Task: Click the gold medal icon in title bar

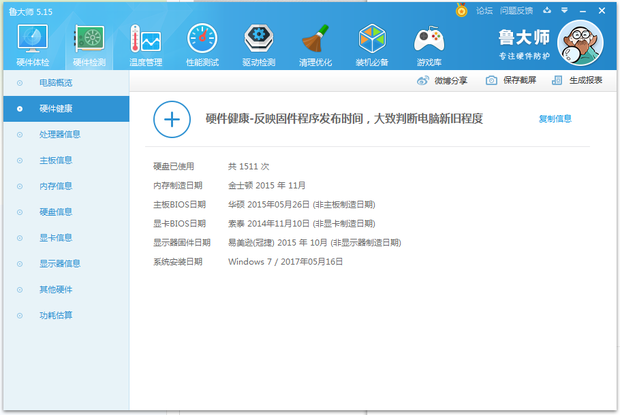Action: click(x=461, y=10)
